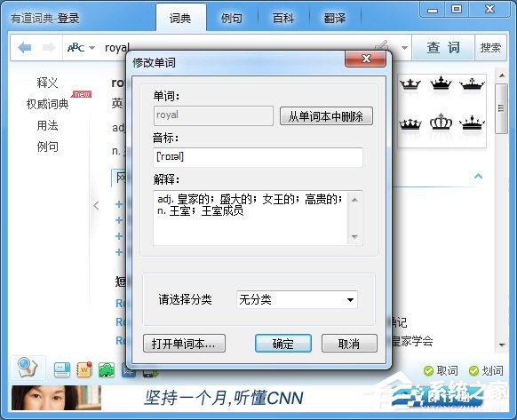Close the 修改单词 dialog
The image size is (517, 420).
click(x=365, y=59)
